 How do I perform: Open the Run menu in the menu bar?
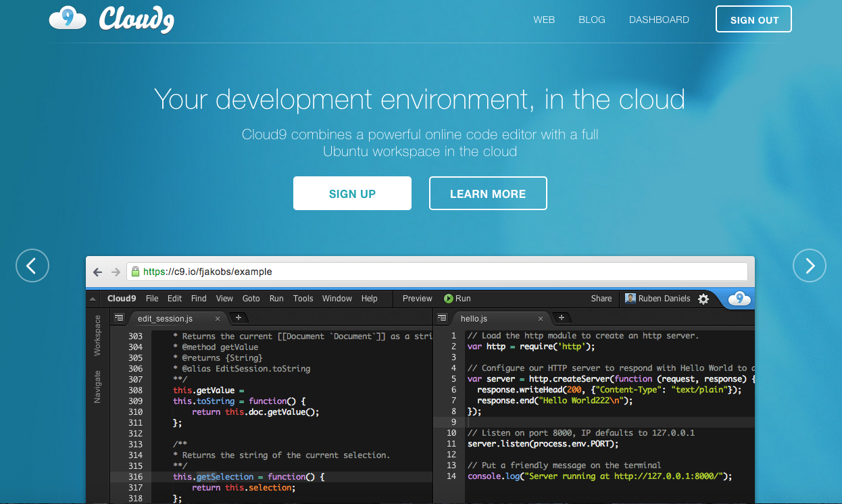[x=276, y=299]
